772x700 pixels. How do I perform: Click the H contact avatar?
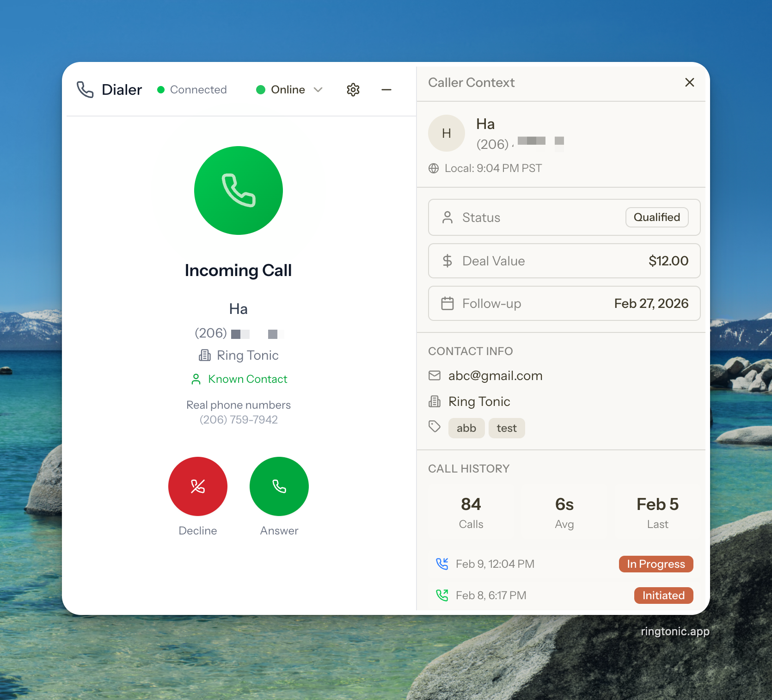coord(446,133)
